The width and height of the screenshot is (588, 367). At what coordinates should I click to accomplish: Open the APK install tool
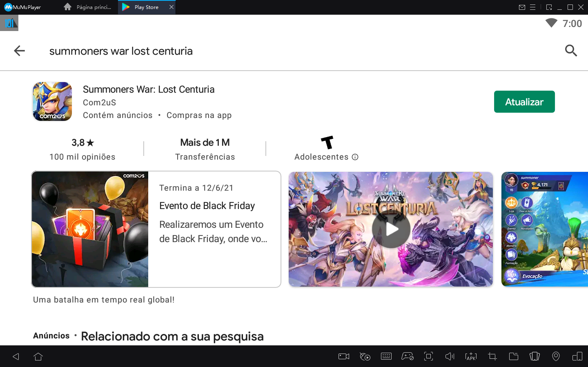(x=471, y=356)
